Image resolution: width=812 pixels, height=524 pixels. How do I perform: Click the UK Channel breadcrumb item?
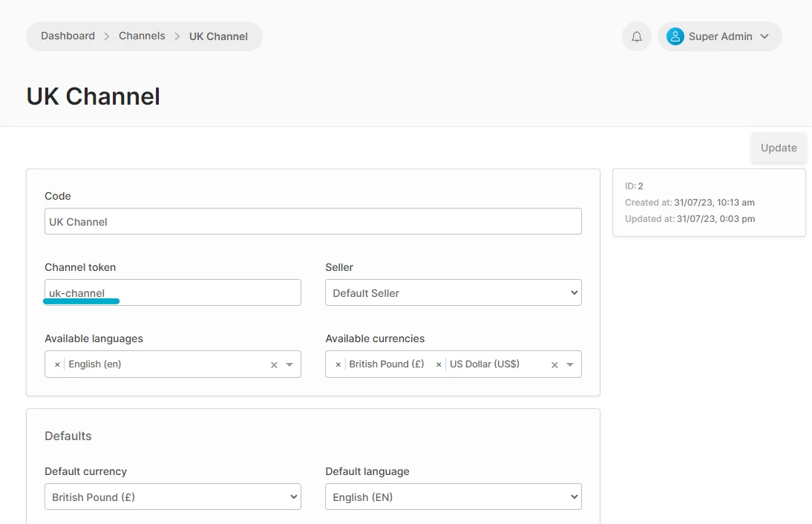click(218, 36)
